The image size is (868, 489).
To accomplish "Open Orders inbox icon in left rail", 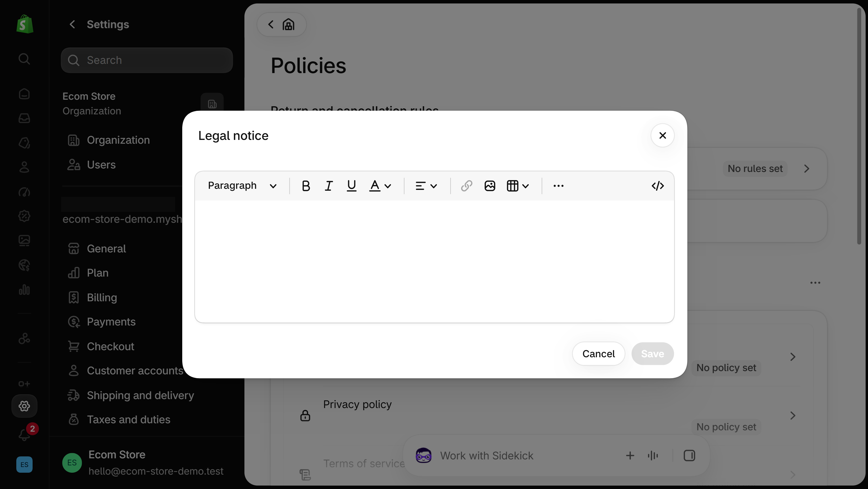I will (x=24, y=118).
